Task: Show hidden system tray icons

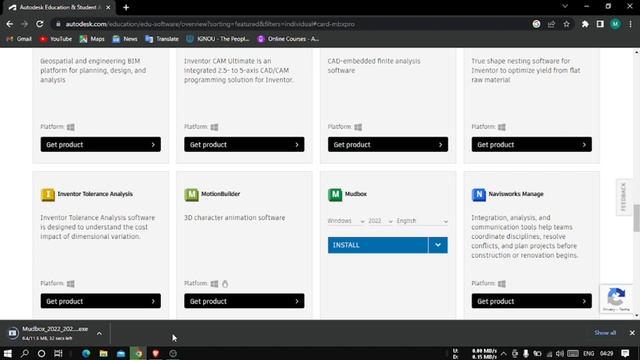Action: pyautogui.click(x=503, y=353)
